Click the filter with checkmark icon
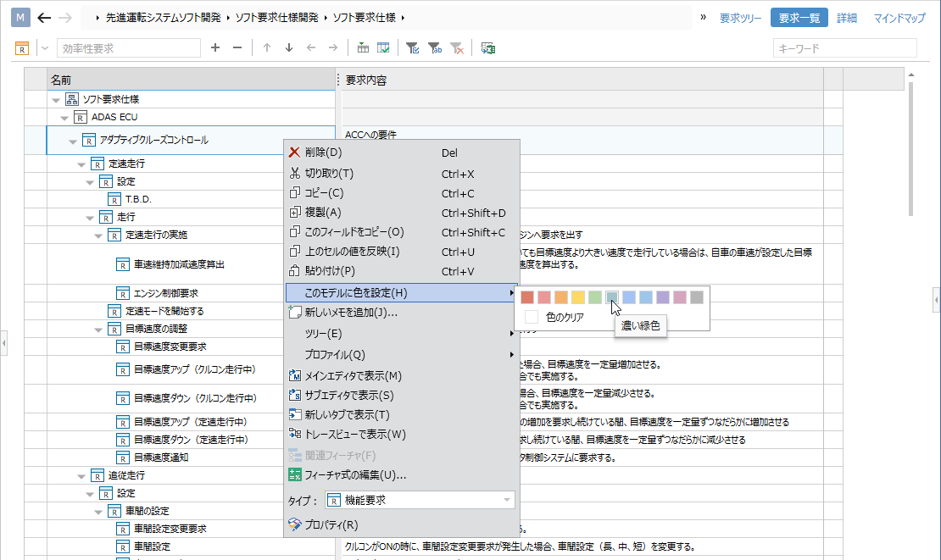The image size is (941, 560). click(x=412, y=48)
